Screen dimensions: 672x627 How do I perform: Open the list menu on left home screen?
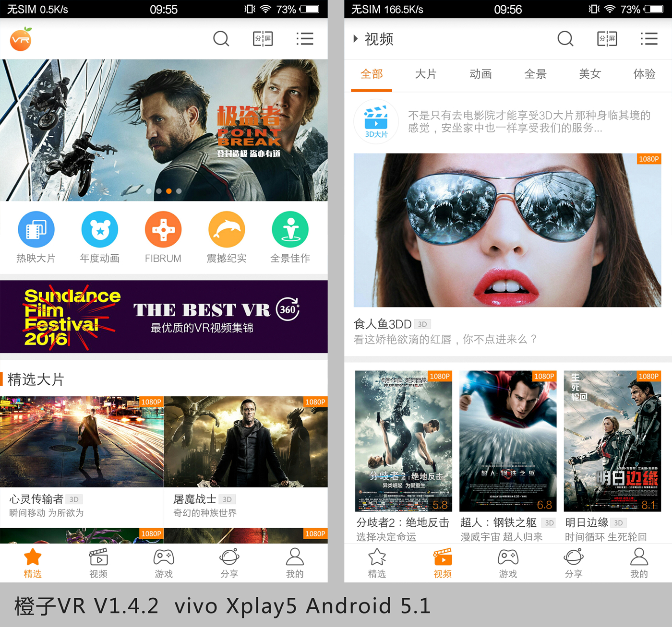[x=305, y=39]
